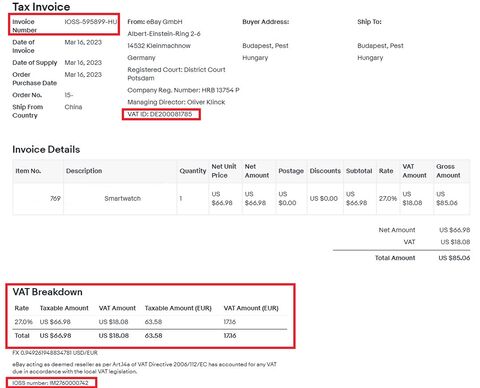Image resolution: width=480 pixels, height=388 pixels.
Task: Select summary Net Amount value US $66.98
Action: point(454,230)
